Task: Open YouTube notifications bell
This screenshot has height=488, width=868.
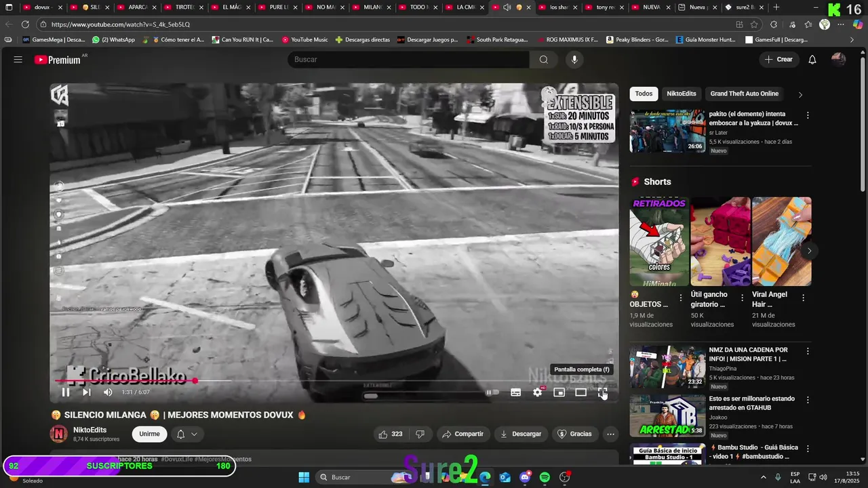Action: point(812,60)
